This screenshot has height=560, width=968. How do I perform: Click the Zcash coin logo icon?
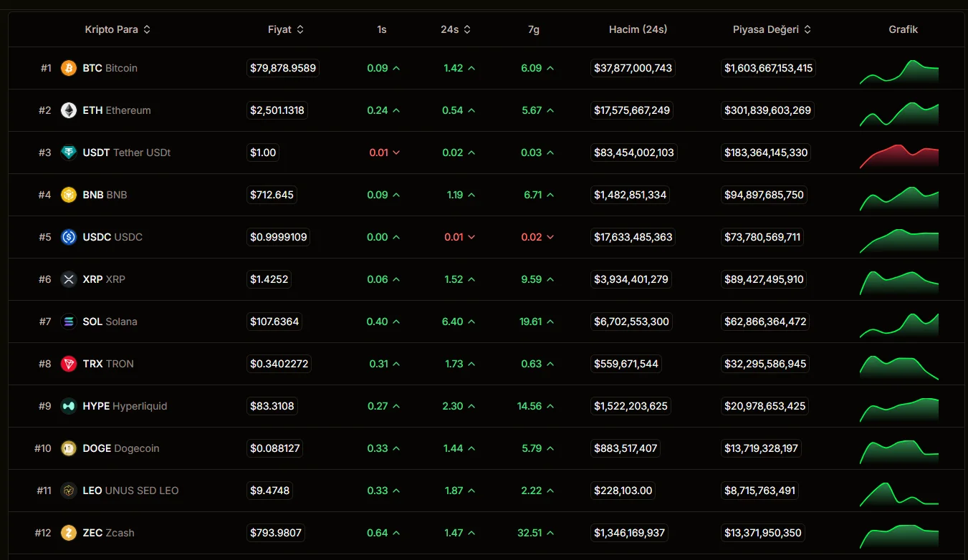tap(69, 533)
